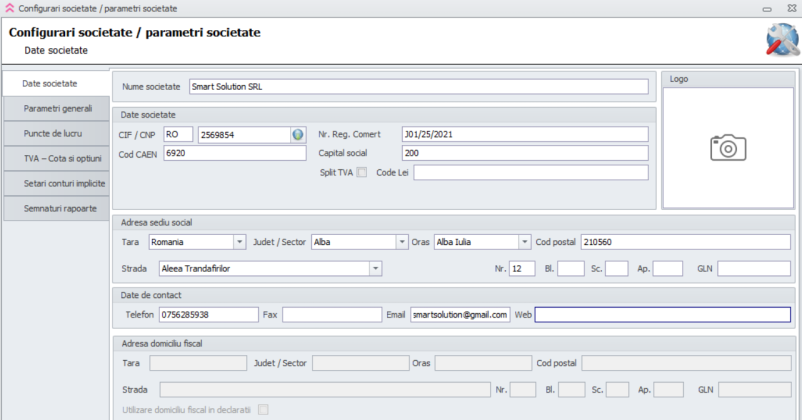Open the Tara dropdown showing Romania
802x420 pixels.
pyautogui.click(x=239, y=242)
